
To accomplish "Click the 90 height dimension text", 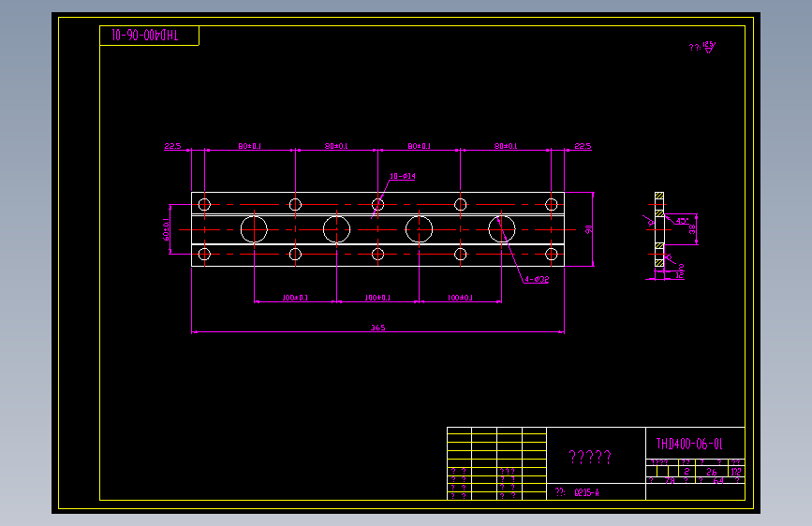I will pyautogui.click(x=588, y=229).
